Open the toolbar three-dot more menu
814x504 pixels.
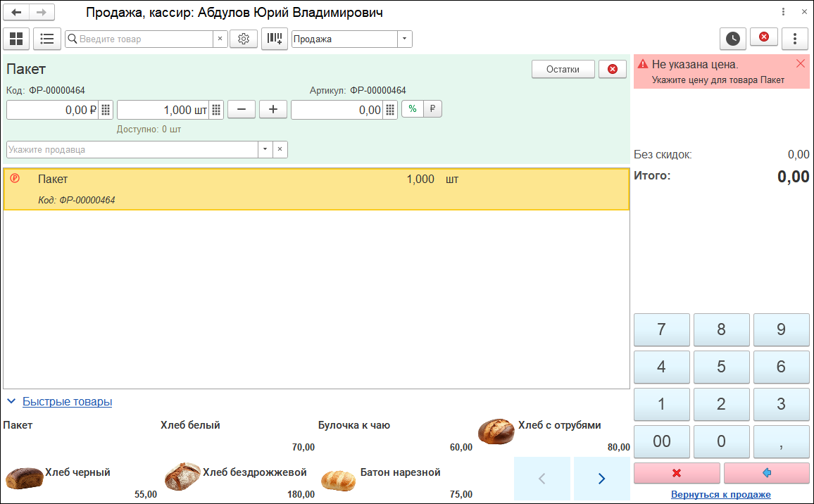[x=795, y=39]
